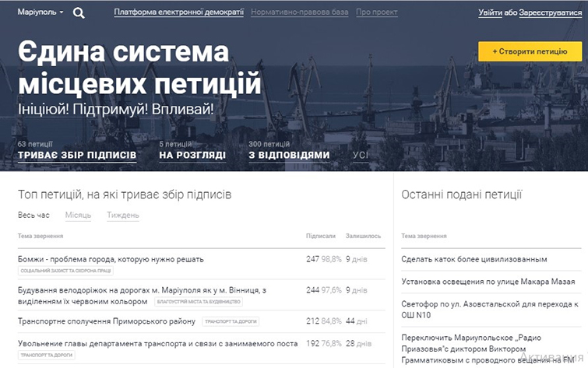Open the Маріуполь city dropdown

(40, 12)
